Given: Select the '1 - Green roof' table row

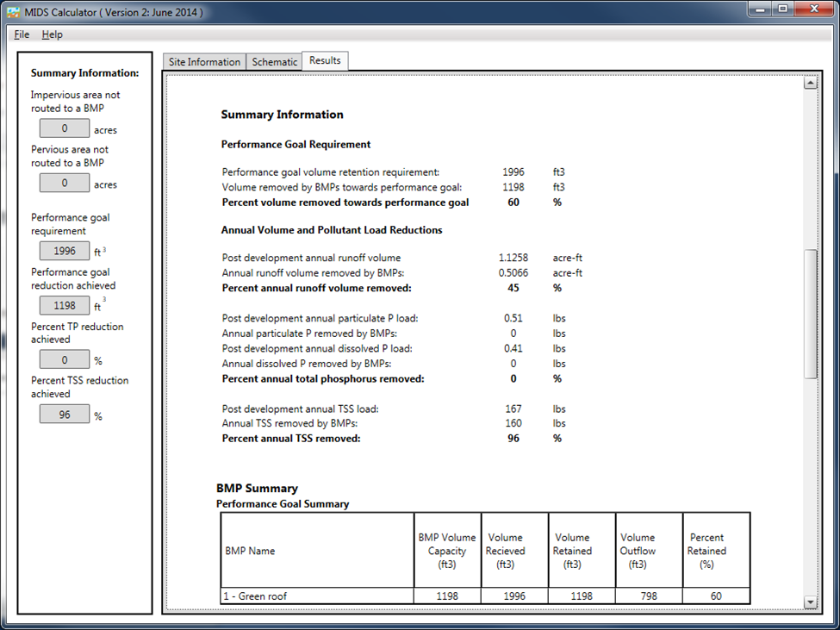Looking at the screenshot, I should pyautogui.click(x=317, y=596).
